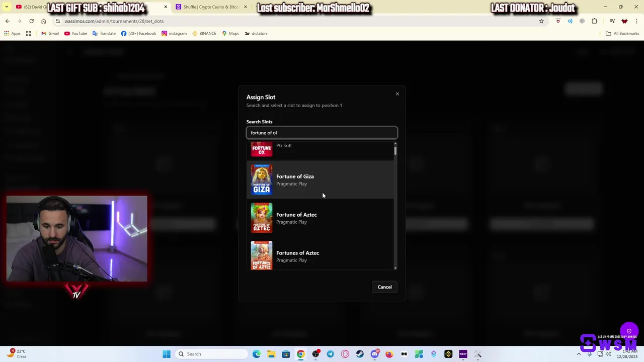Reload the current page

31,21
